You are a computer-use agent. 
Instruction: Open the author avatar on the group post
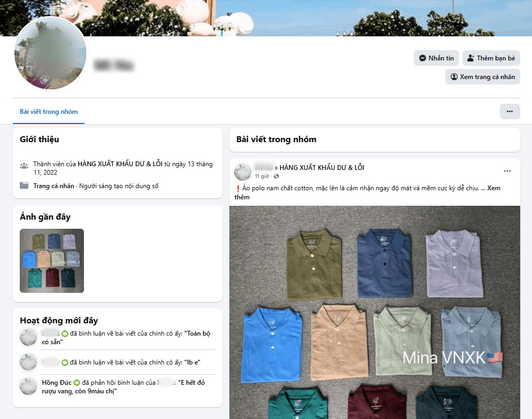(243, 172)
